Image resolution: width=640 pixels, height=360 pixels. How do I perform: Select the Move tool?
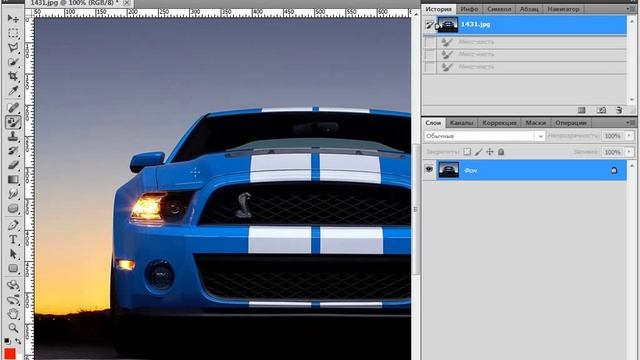(13, 18)
